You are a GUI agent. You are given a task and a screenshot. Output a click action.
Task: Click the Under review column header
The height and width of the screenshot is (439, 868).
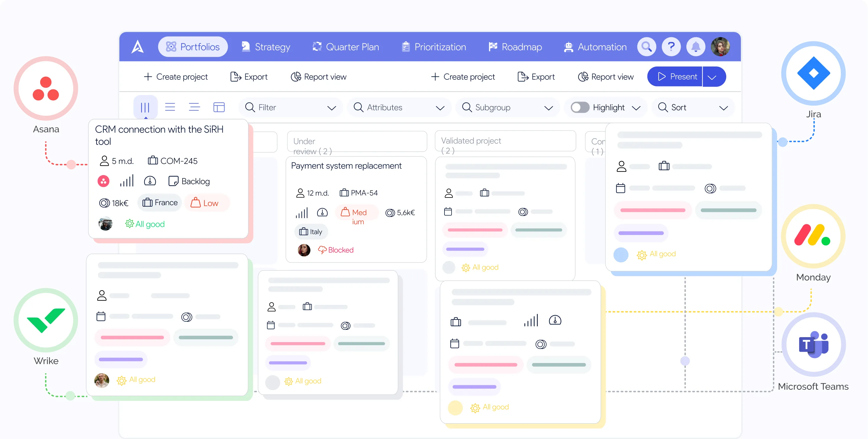click(x=357, y=141)
